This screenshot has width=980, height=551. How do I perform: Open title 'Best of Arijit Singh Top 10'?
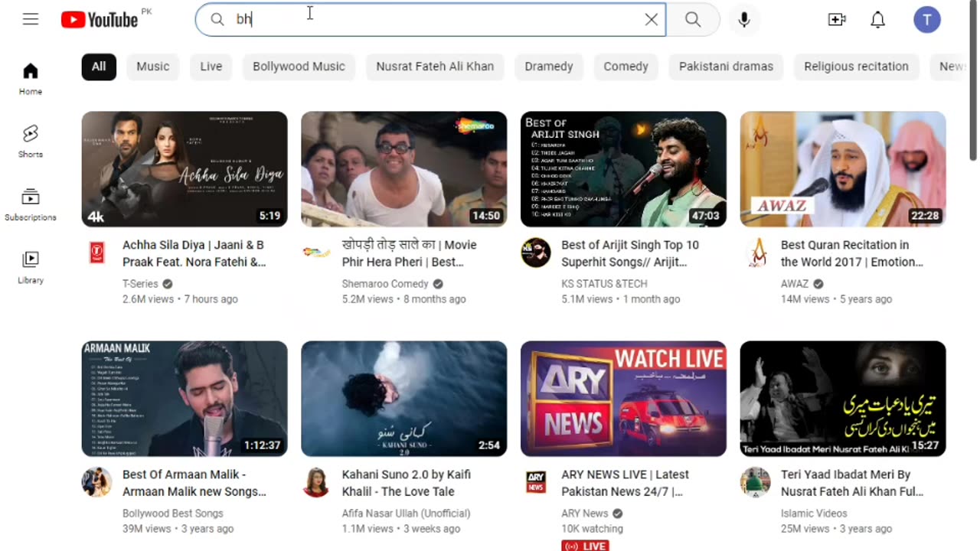pyautogui.click(x=630, y=253)
